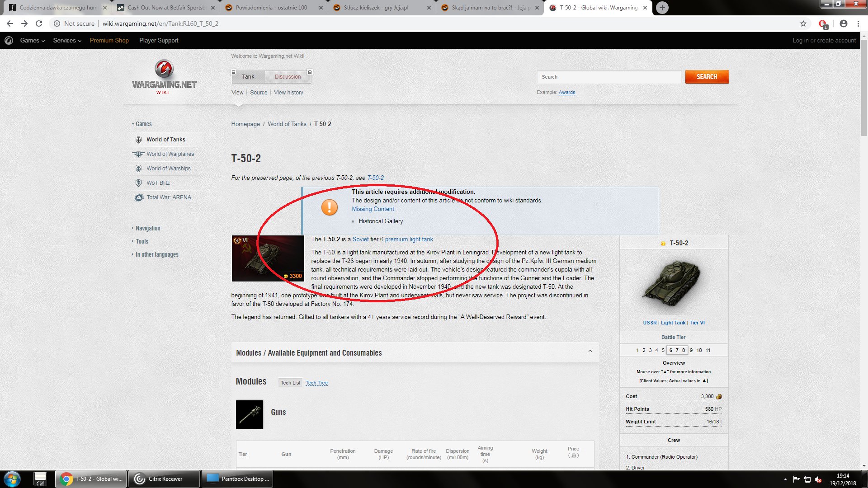
Task: Click the Awards example link
Action: tap(567, 93)
